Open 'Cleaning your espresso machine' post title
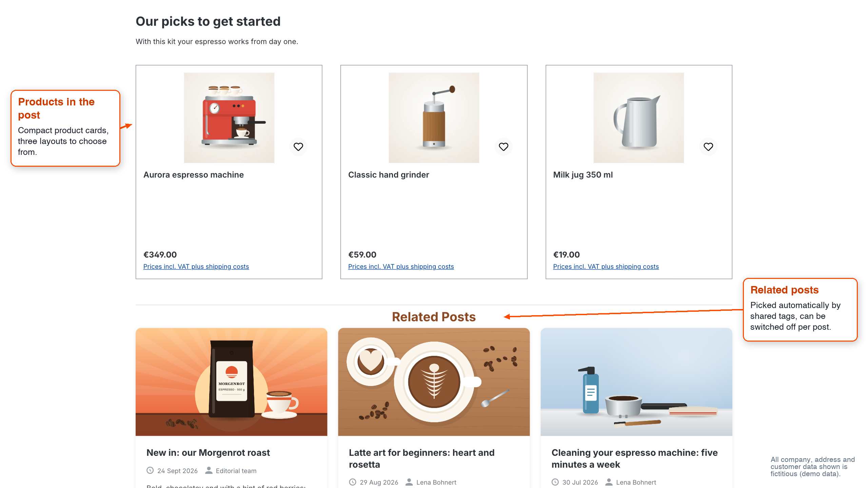This screenshot has height=488, width=868. tap(634, 459)
